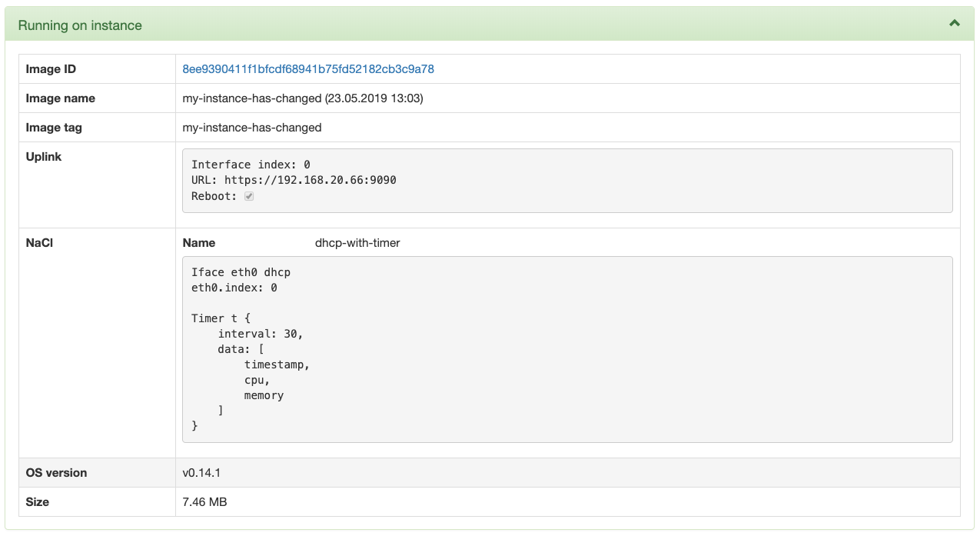Click the NaCl name dhcp-with-timer
Screen dimensions: 980x536
[x=357, y=243]
